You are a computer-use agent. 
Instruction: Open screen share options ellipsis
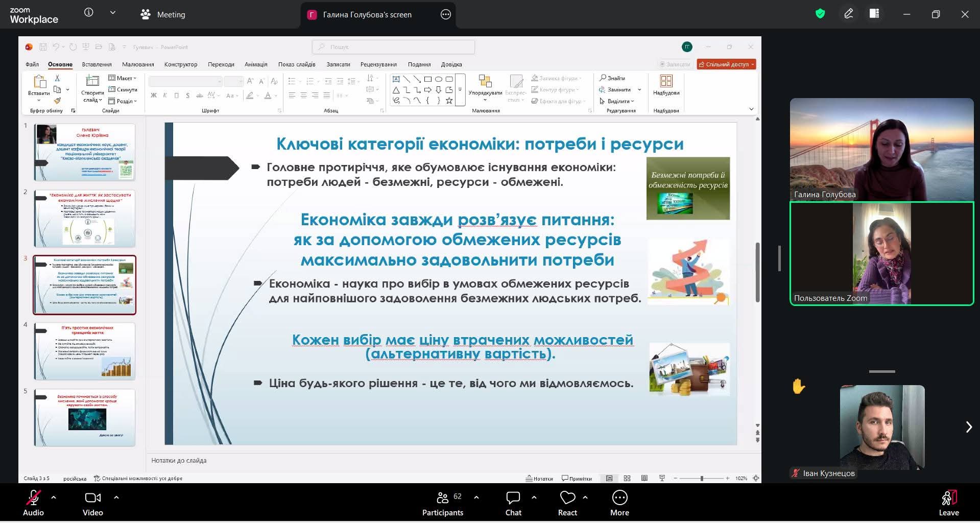point(446,14)
